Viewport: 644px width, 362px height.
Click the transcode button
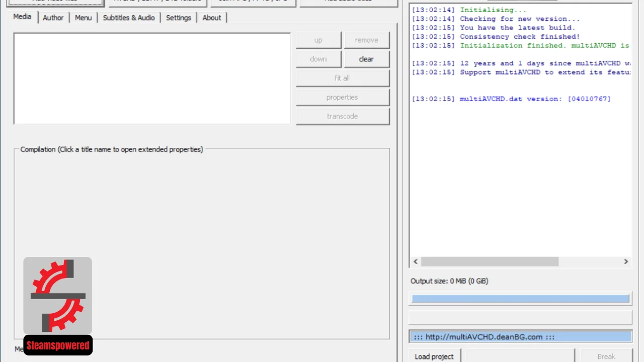coord(343,116)
